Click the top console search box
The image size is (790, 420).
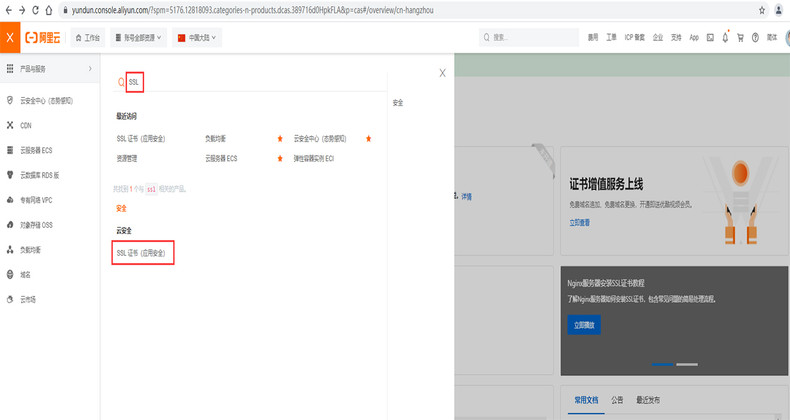[529, 37]
